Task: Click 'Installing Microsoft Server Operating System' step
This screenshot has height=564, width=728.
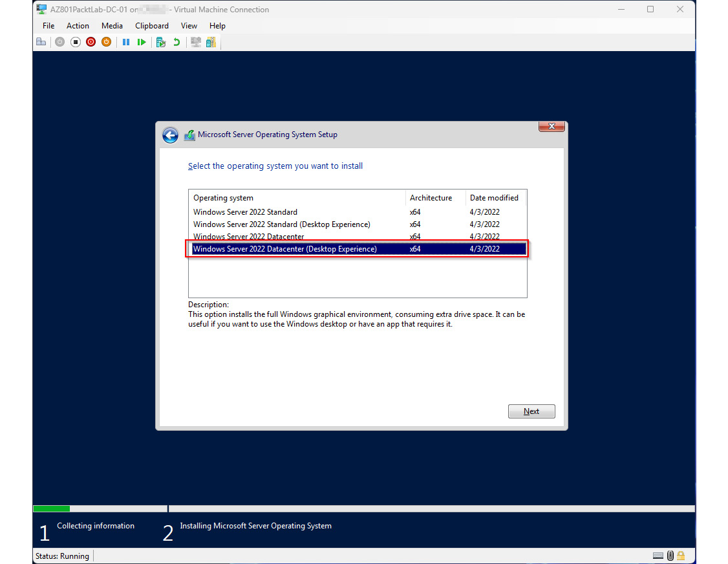Action: [256, 526]
